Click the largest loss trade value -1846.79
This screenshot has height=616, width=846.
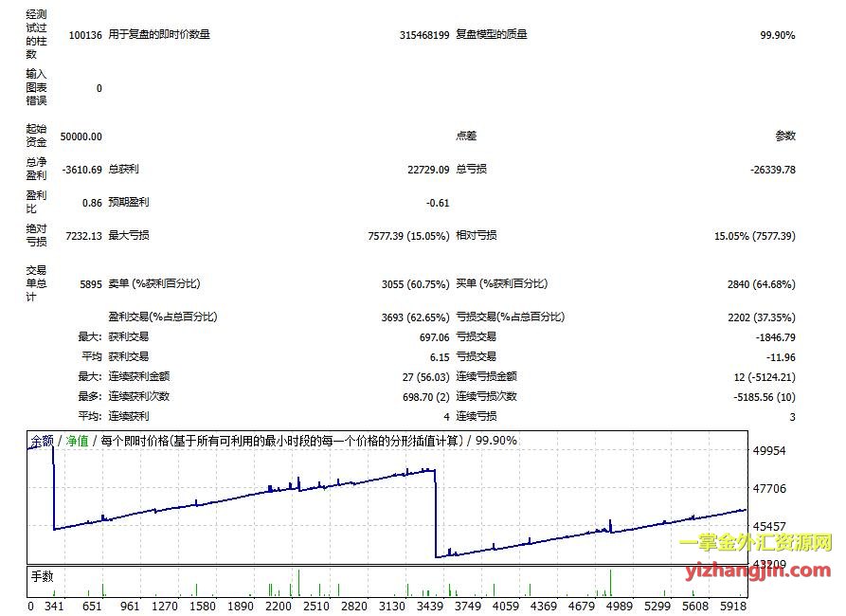coord(772,336)
